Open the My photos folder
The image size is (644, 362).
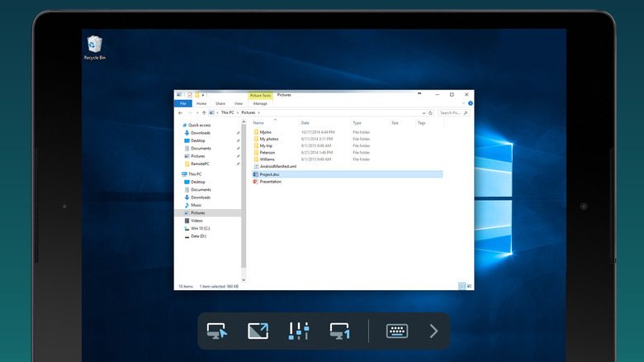pyautogui.click(x=269, y=139)
